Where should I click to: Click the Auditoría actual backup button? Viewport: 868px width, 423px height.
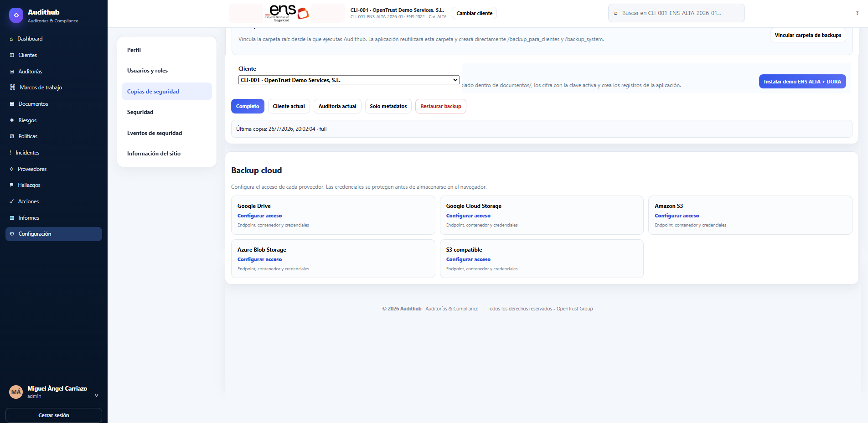(x=337, y=106)
